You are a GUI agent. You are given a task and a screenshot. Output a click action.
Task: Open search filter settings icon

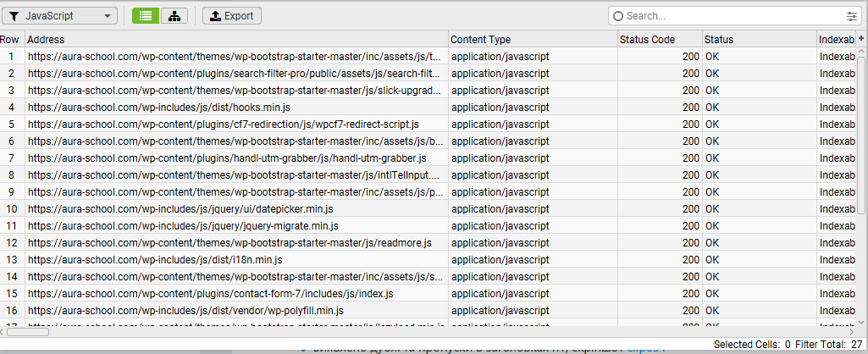851,17
